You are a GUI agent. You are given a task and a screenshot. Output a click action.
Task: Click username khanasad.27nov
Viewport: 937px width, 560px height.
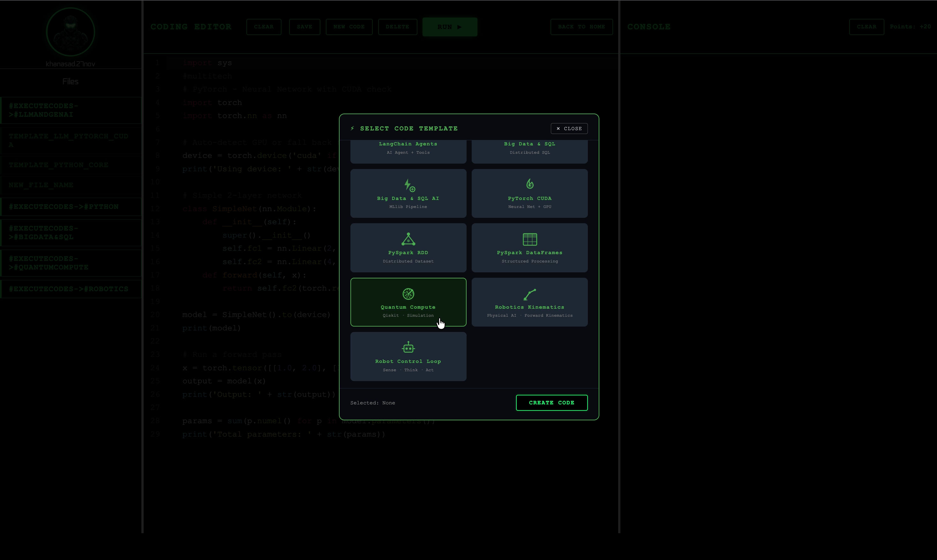click(70, 64)
